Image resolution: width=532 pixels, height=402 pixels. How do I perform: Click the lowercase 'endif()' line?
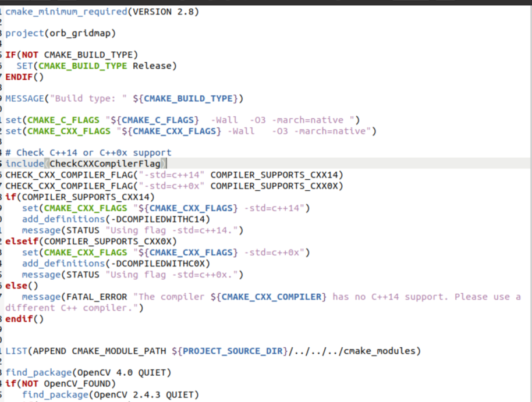coord(24,319)
